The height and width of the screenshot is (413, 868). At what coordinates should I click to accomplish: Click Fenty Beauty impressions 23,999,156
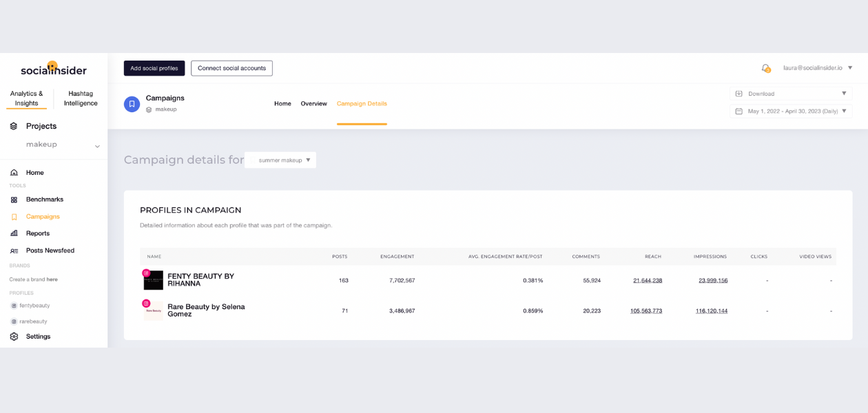[x=713, y=281]
